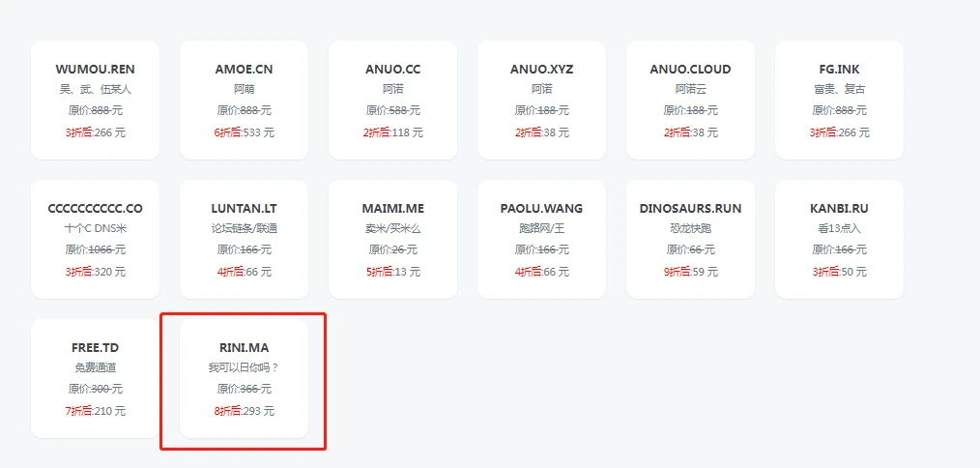Click the KANBI.RU domain name

839,209
